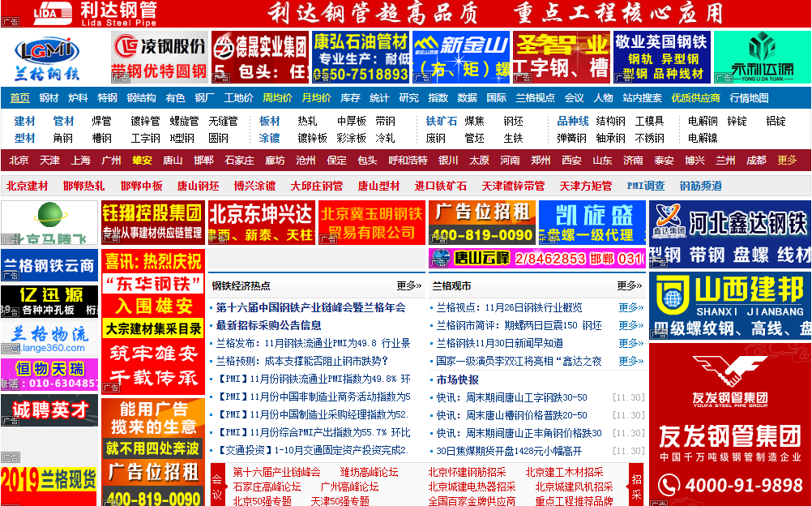Open the 北京城建风机招采 link
Screen dimensions: 812x506
click(x=574, y=487)
